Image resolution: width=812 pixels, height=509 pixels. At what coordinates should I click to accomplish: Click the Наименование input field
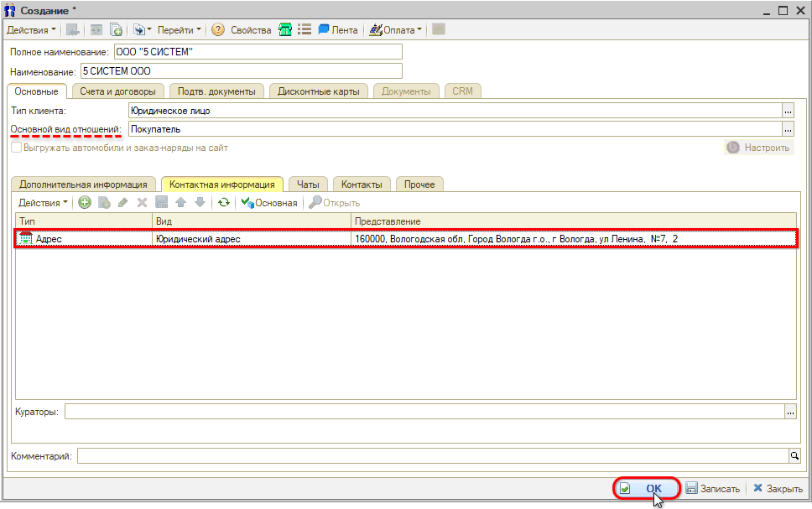click(x=241, y=71)
